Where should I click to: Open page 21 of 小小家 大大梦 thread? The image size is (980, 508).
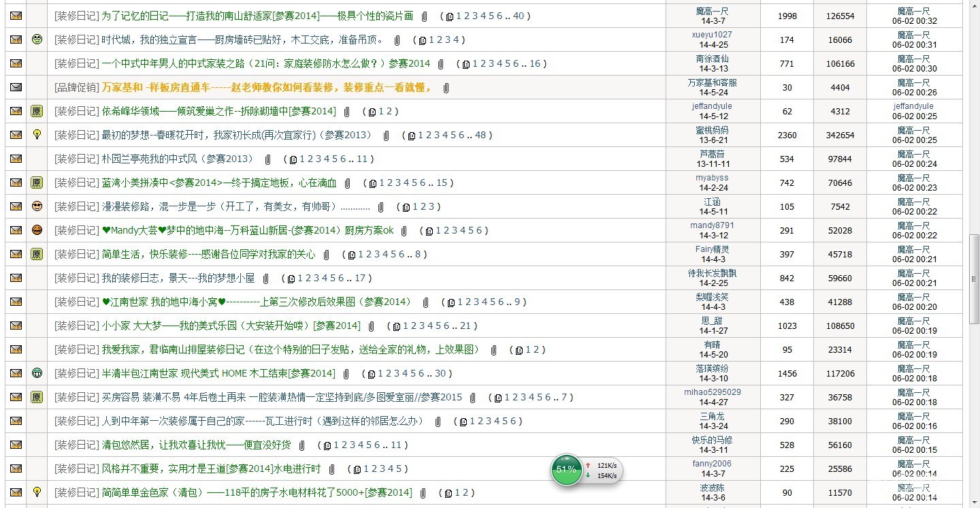click(x=465, y=326)
